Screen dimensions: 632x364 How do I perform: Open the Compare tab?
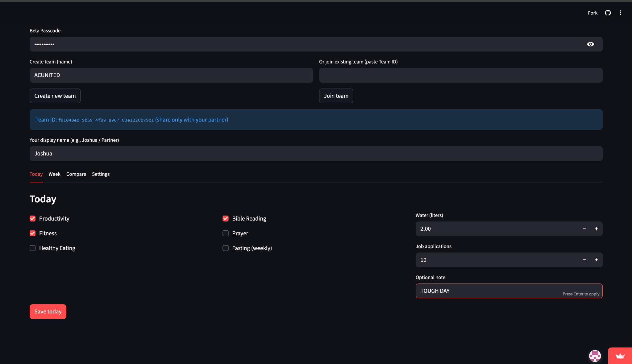pos(76,174)
